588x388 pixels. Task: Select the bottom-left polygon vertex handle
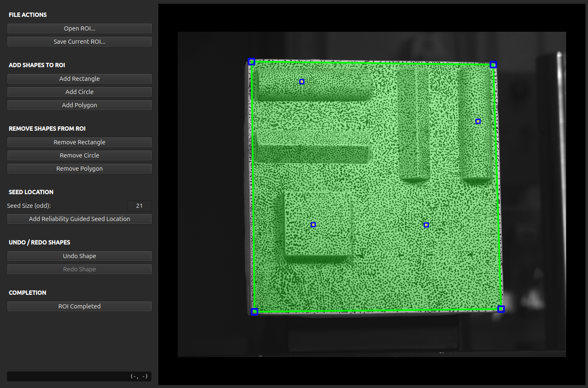point(254,312)
